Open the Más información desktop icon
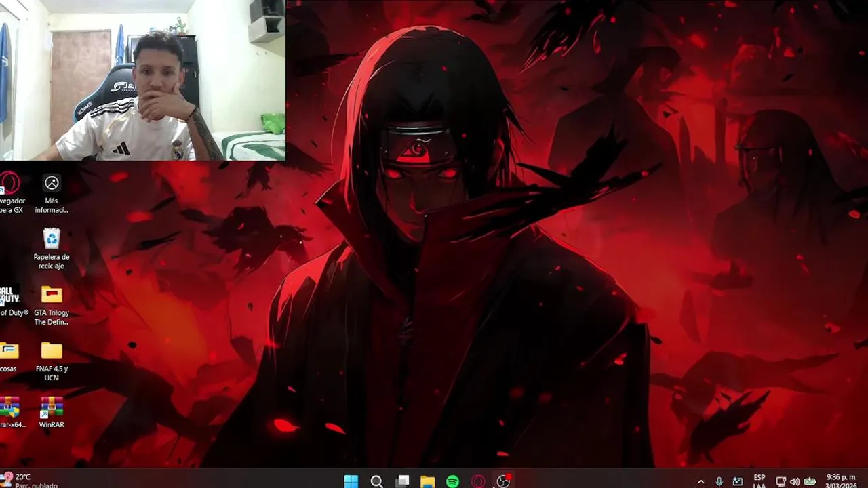 pyautogui.click(x=52, y=193)
